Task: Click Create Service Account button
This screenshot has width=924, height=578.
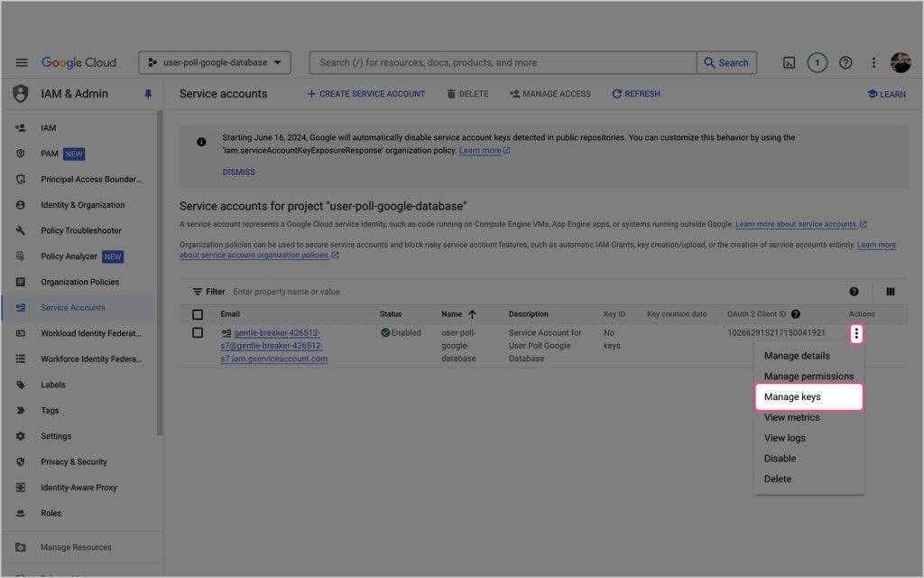Action: 366,94
